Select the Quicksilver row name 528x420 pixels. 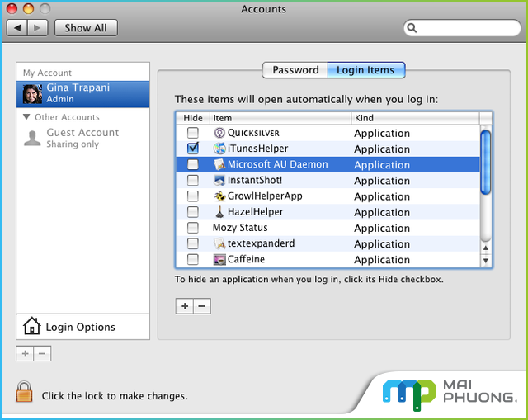point(253,133)
